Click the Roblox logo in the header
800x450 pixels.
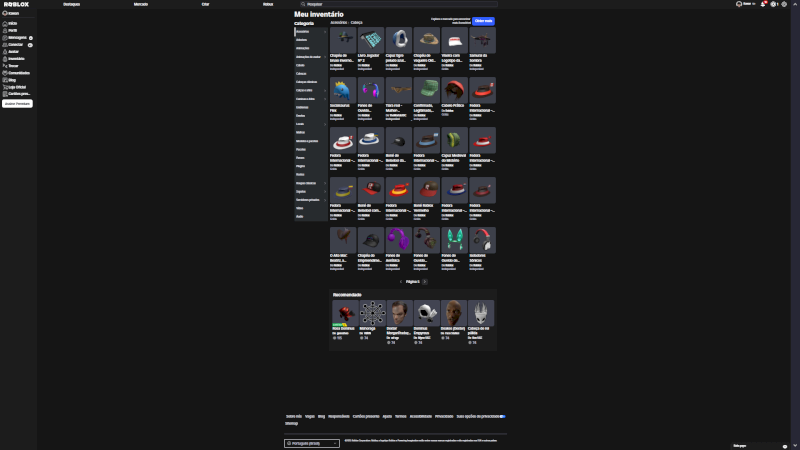[16, 4]
